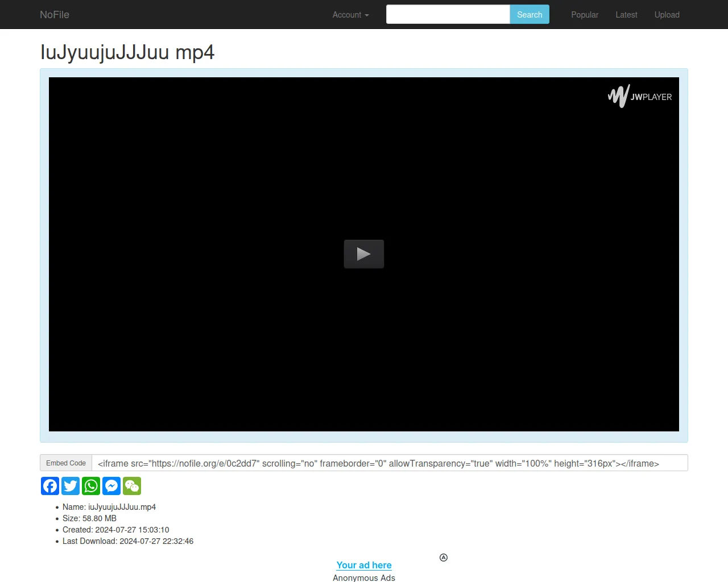The image size is (728, 582).
Task: Click the circled A ads icon
Action: (x=444, y=558)
